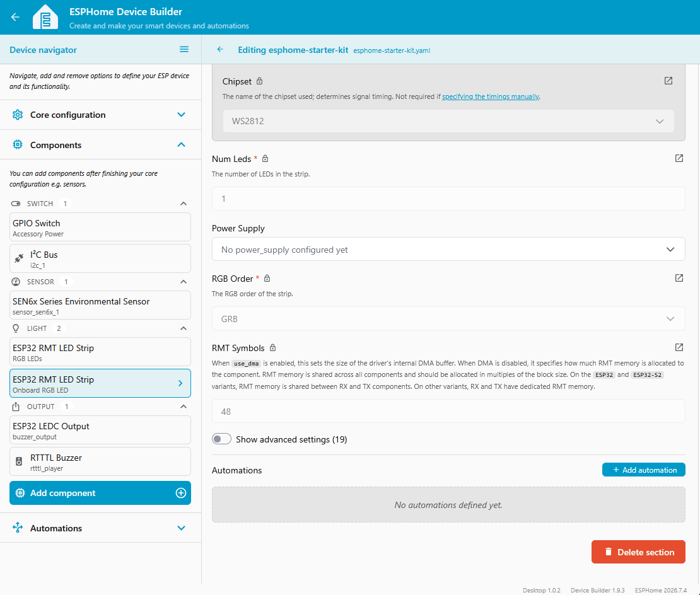Click the Components chip icon
This screenshot has width=700, height=595.
pyautogui.click(x=18, y=144)
